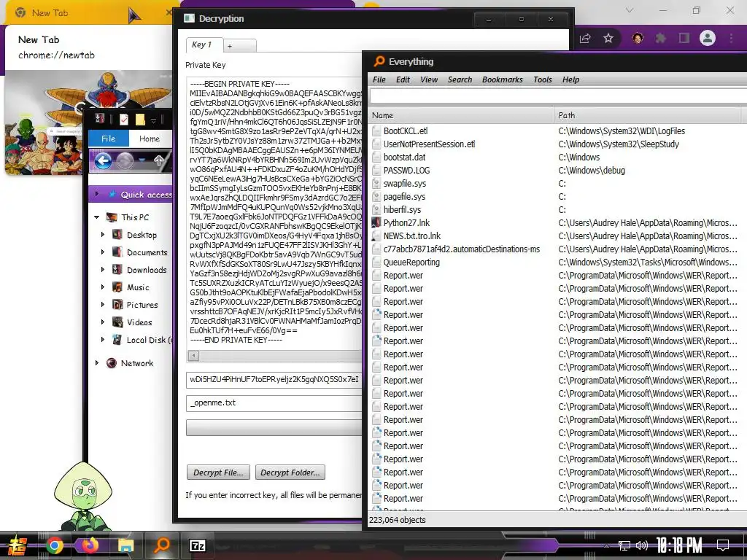Click the Decrypt Folder... button
Image resolution: width=747 pixels, height=560 pixels.
(x=290, y=472)
